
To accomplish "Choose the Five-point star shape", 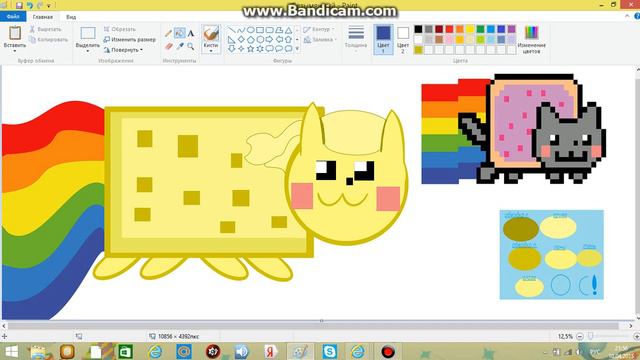I will [x=250, y=49].
